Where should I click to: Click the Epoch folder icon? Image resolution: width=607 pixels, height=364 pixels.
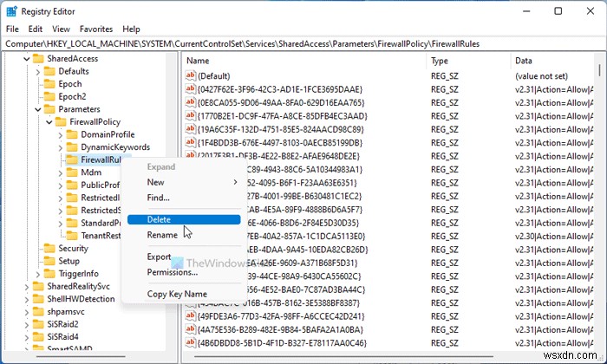[x=49, y=84]
